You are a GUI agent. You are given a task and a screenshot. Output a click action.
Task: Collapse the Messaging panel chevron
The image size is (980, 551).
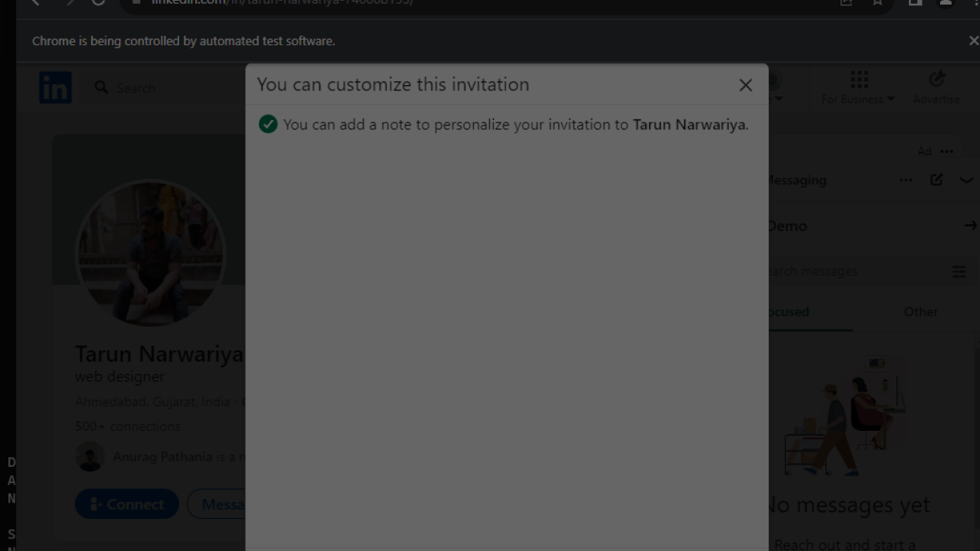966,179
